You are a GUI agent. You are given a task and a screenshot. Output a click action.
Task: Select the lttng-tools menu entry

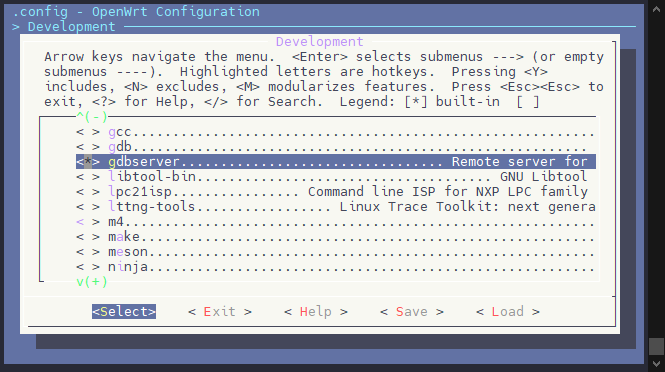336,207
